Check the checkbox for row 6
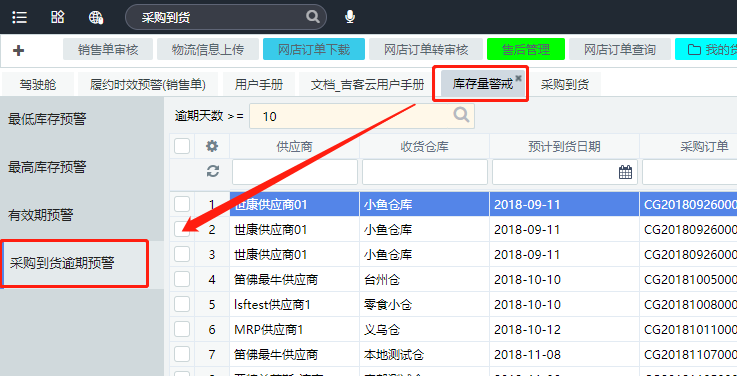The height and width of the screenshot is (376, 737). pyautogui.click(x=182, y=329)
